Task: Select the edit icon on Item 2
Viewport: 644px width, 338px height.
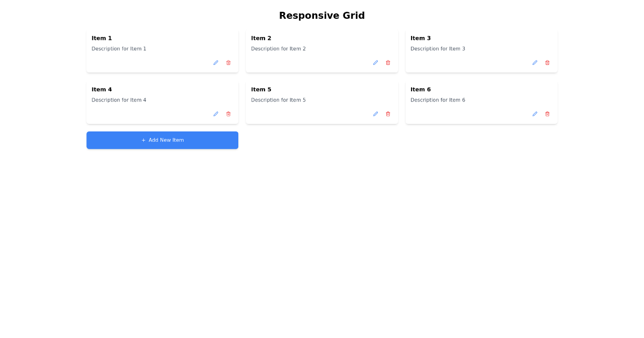Action: coord(375,63)
